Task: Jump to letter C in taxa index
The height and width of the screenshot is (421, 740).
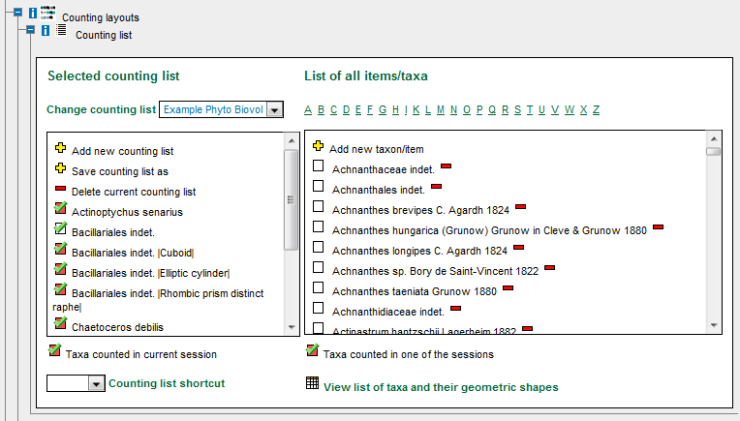Action: [334, 109]
